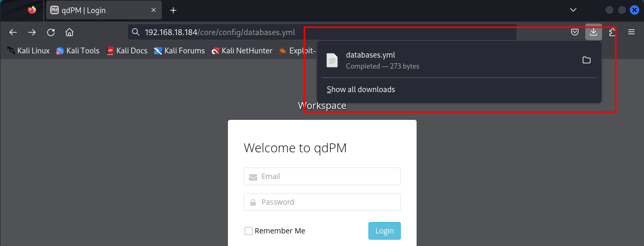Toggle the Remember Me checkbox

[249, 231]
